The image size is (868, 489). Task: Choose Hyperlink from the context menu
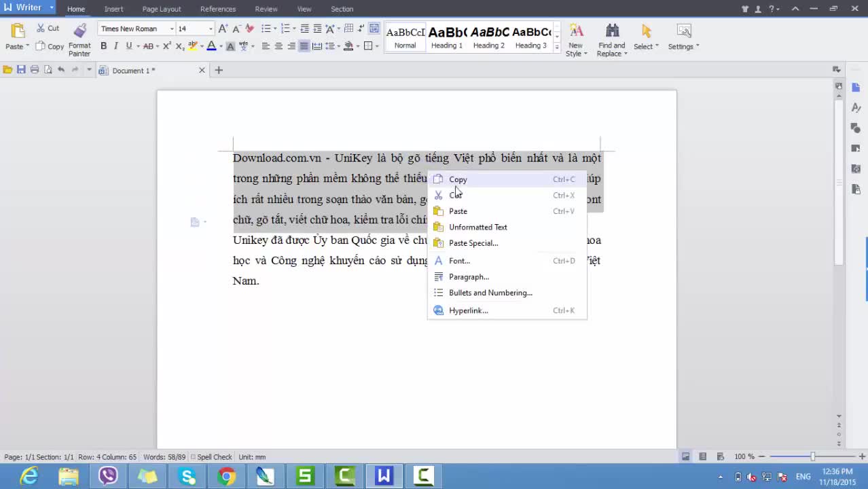507,310
